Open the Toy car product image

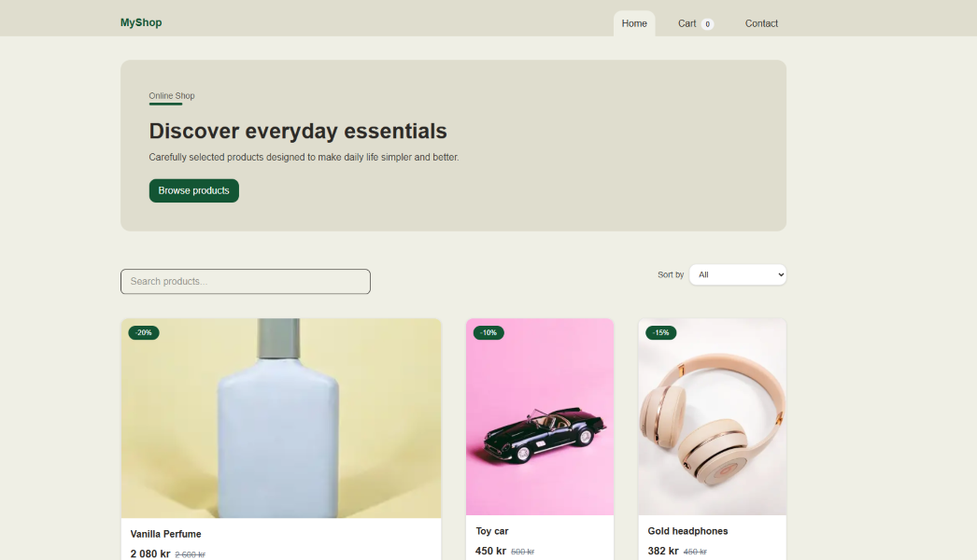pyautogui.click(x=540, y=416)
